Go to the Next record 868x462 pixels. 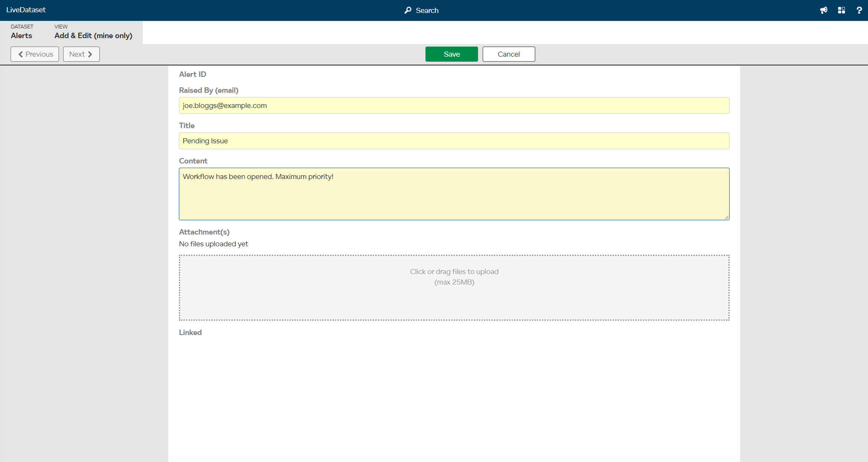[x=81, y=54]
